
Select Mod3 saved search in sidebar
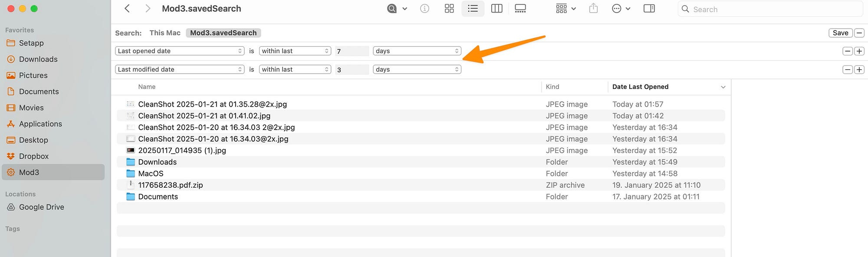click(x=53, y=172)
